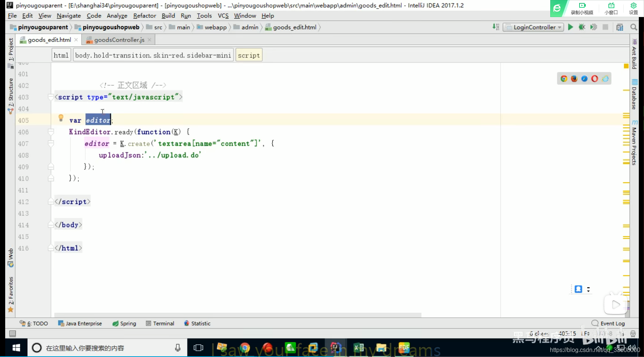Open the Windows Start menu
Image resolution: width=644 pixels, height=357 pixels.
tap(16, 348)
